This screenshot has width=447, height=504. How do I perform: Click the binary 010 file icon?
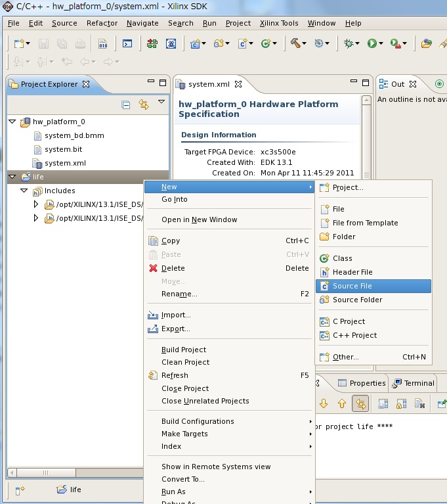click(x=103, y=43)
